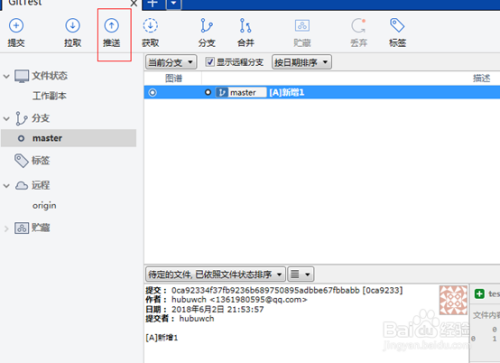Image resolution: width=500 pixels, height=363 pixels.
Task: Open the 按日期排序 sort dropdown
Action: pos(302,62)
